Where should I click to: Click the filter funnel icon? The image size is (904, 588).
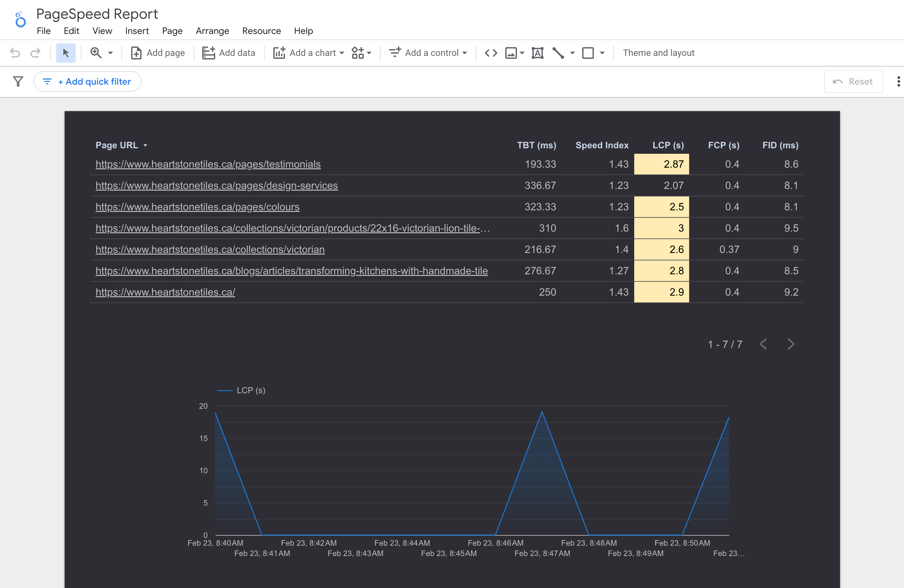[x=18, y=81]
